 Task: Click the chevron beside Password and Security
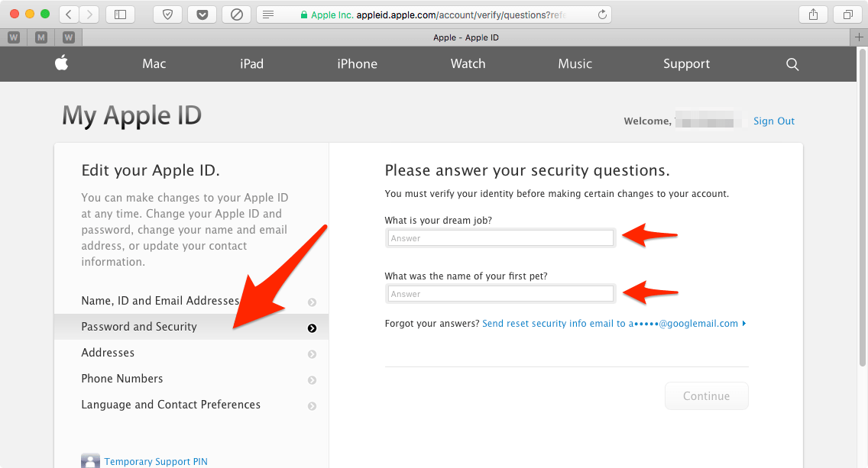pos(313,328)
